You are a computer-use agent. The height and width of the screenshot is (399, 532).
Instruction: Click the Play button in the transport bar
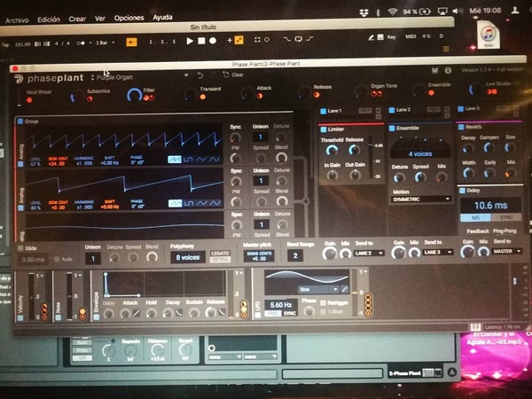pos(190,41)
